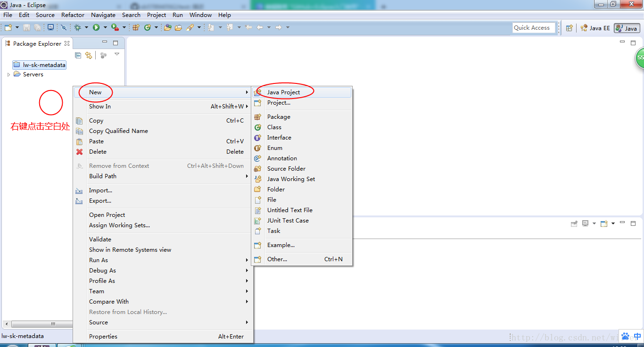Screen dimensions: 644x347
Task: Choose Interface in the New submenu
Action: (x=302, y=138)
